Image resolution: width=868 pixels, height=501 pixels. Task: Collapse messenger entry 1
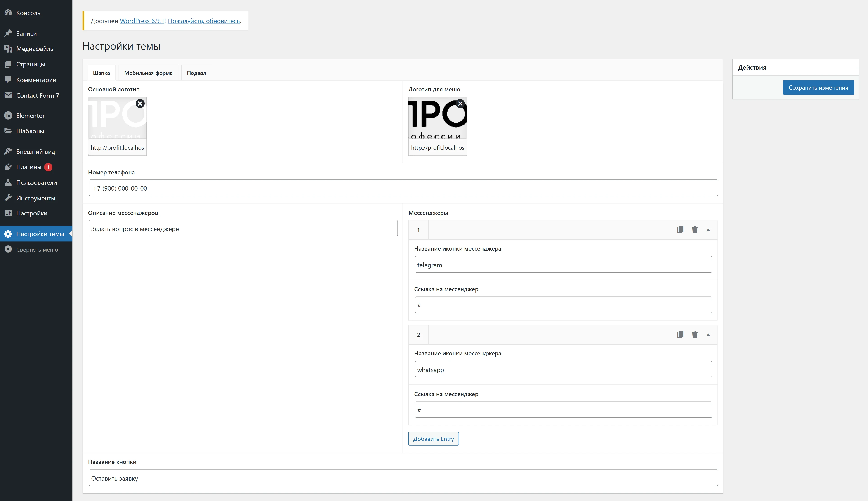tap(708, 230)
